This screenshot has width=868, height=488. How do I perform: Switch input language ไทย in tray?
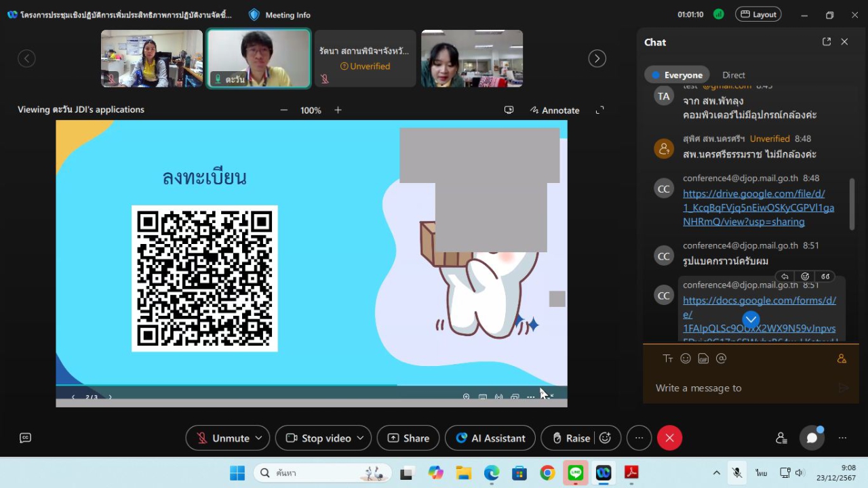pos(762,472)
